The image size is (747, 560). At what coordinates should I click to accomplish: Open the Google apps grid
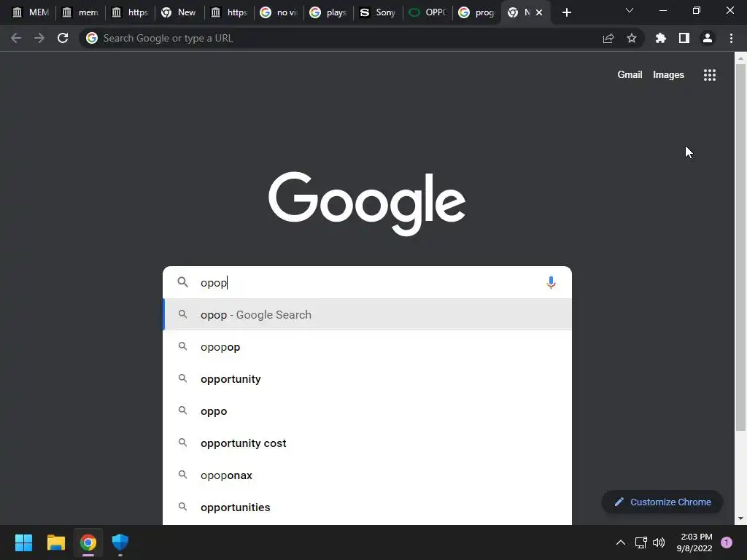[710, 75]
